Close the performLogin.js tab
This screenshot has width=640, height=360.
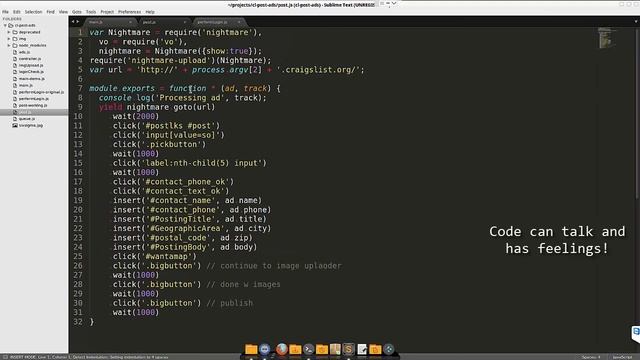239,22
